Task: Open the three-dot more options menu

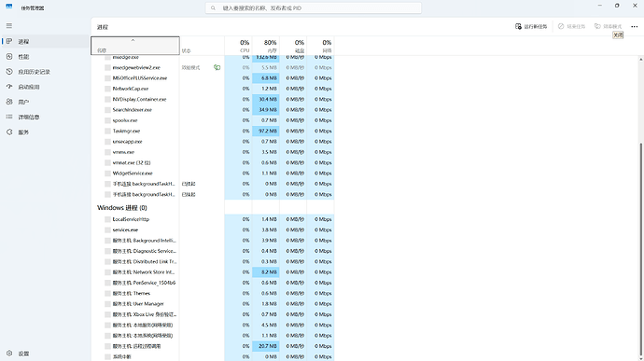Action: tap(634, 27)
